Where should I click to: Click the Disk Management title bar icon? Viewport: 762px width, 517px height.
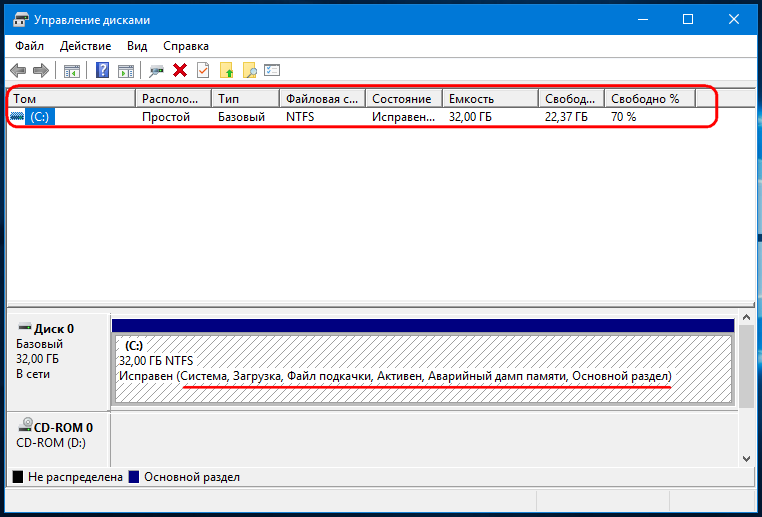coord(20,20)
